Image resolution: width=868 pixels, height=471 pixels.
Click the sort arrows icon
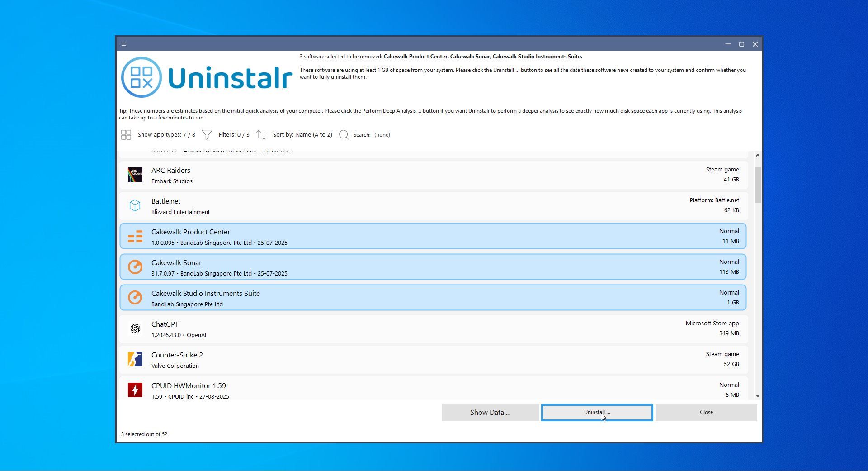[261, 135]
